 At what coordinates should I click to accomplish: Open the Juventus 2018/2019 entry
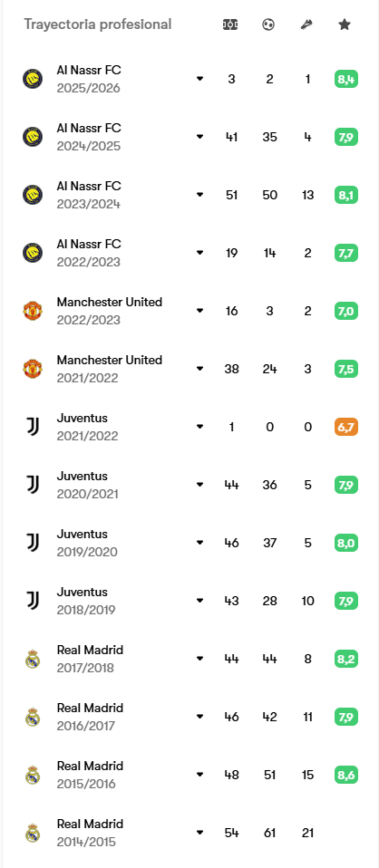[190, 601]
